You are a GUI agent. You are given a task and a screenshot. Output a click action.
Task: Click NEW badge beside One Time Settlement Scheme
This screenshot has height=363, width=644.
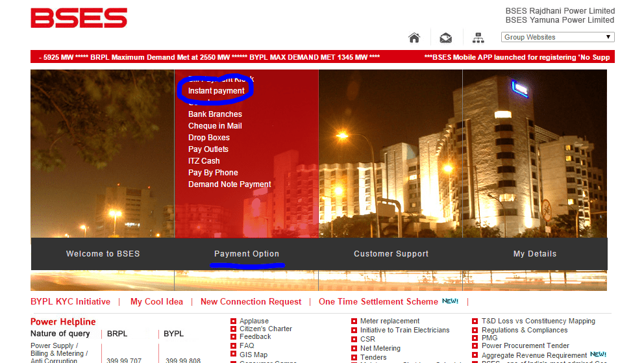click(x=450, y=301)
